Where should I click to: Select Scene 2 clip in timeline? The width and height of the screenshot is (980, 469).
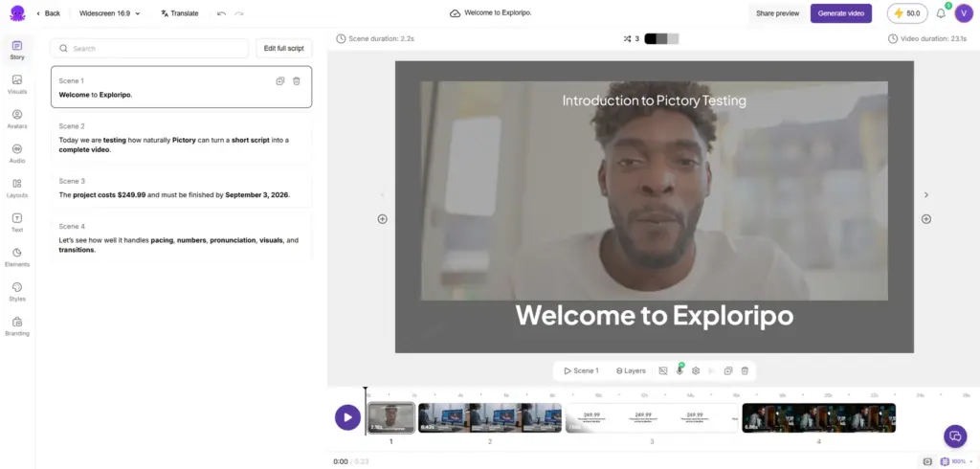coord(490,417)
